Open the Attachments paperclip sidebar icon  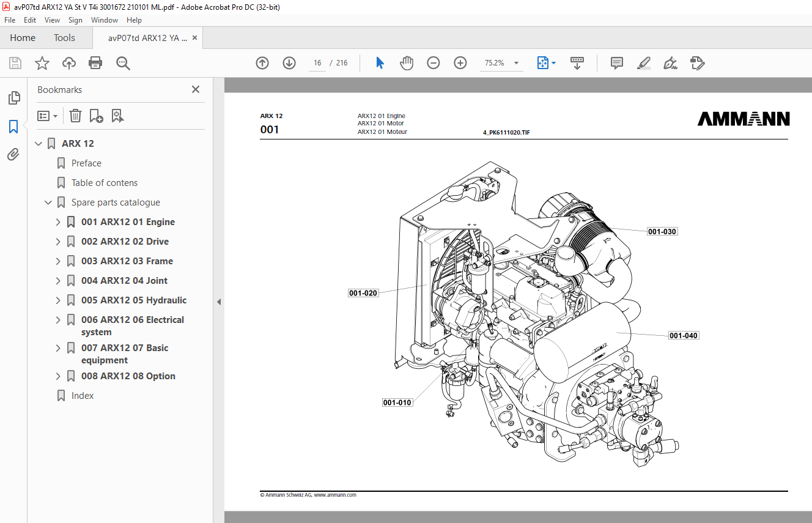(13, 155)
